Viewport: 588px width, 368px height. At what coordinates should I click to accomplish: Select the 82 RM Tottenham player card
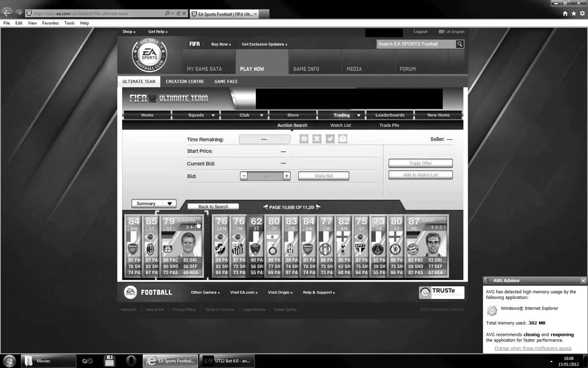[x=344, y=246]
